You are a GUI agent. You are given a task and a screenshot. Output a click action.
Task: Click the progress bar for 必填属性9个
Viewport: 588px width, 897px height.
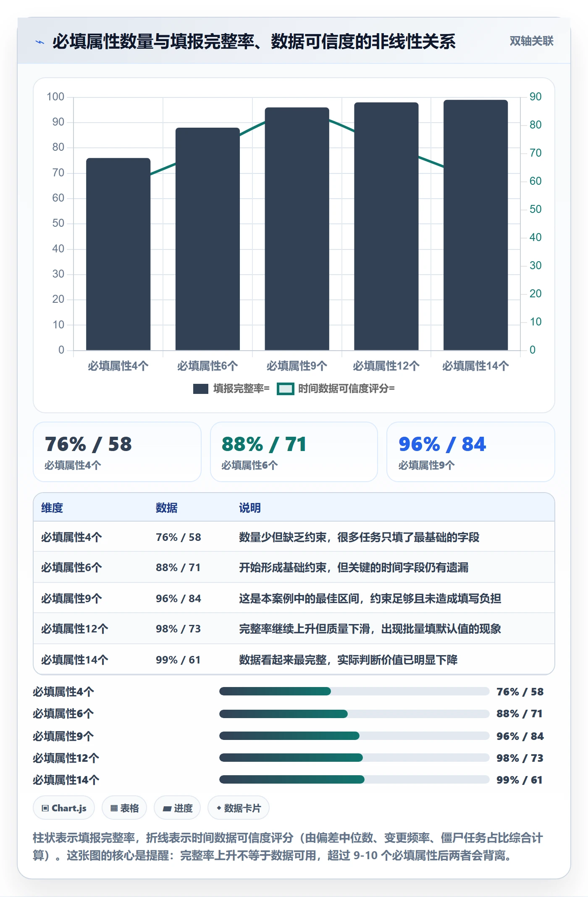(354, 736)
